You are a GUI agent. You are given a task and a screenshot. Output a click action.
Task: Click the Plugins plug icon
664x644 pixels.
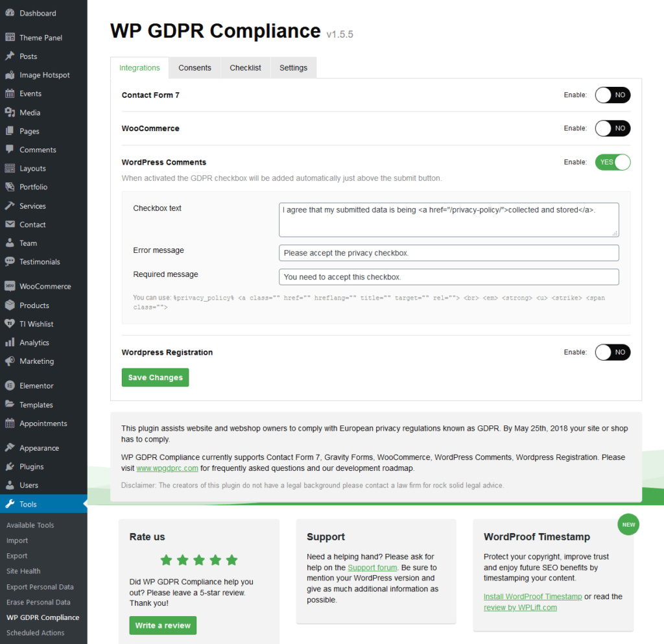pyautogui.click(x=10, y=466)
